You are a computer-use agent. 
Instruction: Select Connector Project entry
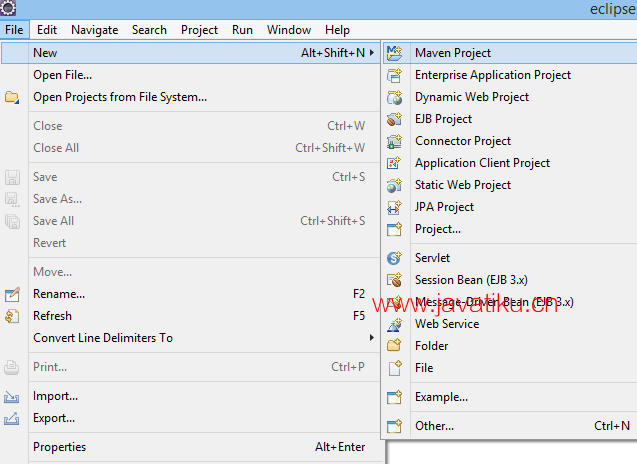tap(510, 141)
